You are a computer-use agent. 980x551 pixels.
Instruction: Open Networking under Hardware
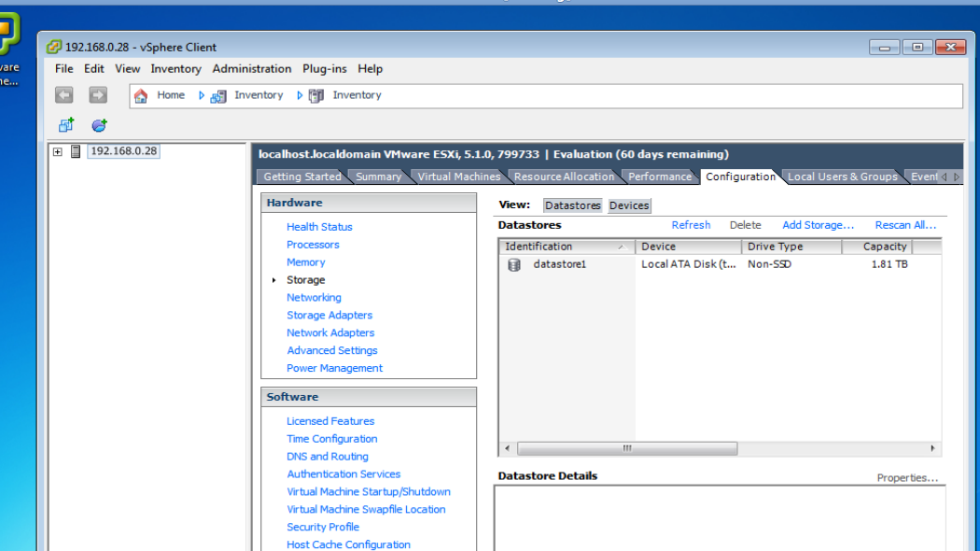314,297
